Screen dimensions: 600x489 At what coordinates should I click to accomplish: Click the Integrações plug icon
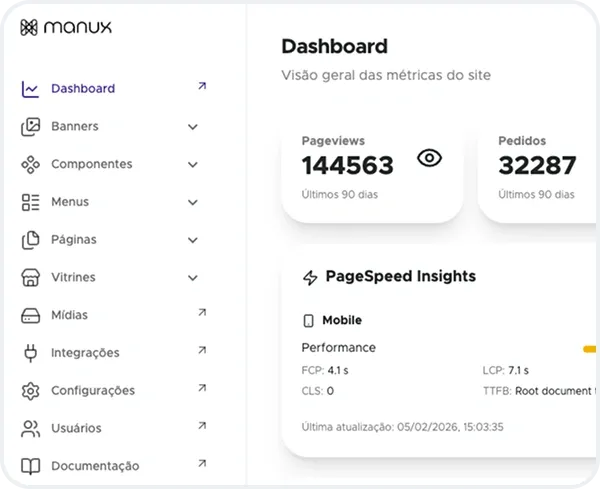click(x=31, y=353)
